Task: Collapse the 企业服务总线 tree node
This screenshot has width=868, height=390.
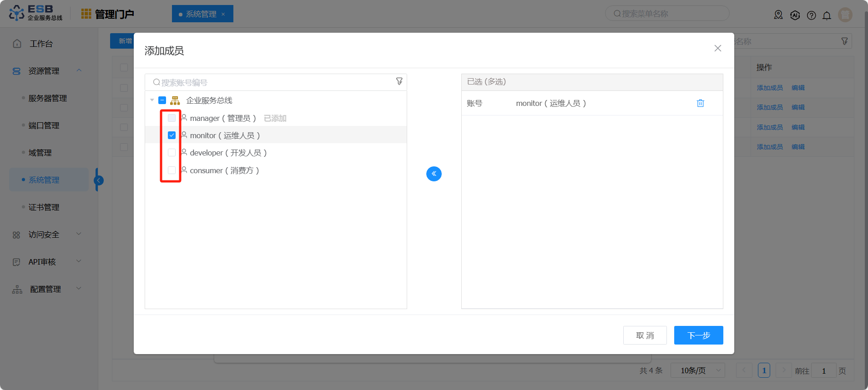Action: (152, 100)
